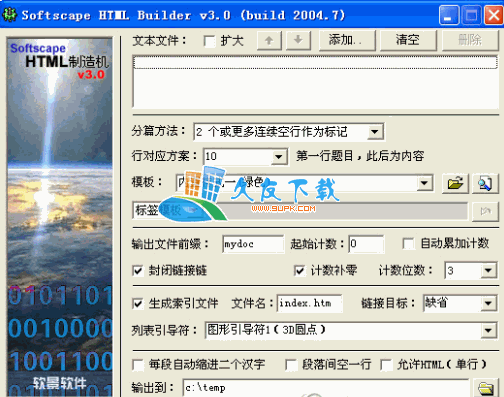Expand the 模板 template dropdown
The image size is (504, 397).
point(424,183)
